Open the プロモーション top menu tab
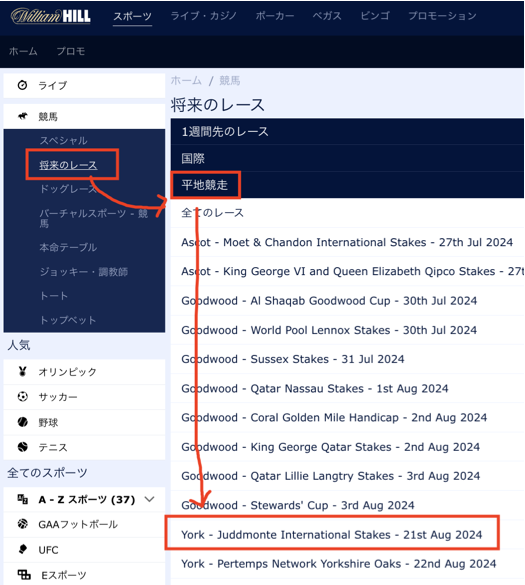 point(442,16)
